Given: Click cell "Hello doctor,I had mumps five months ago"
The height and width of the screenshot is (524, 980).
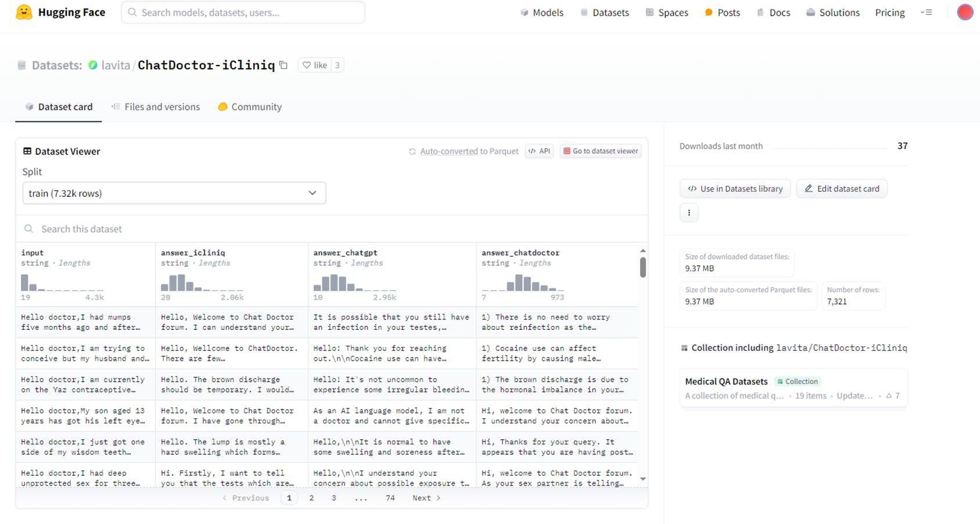Looking at the screenshot, I should coord(86,322).
